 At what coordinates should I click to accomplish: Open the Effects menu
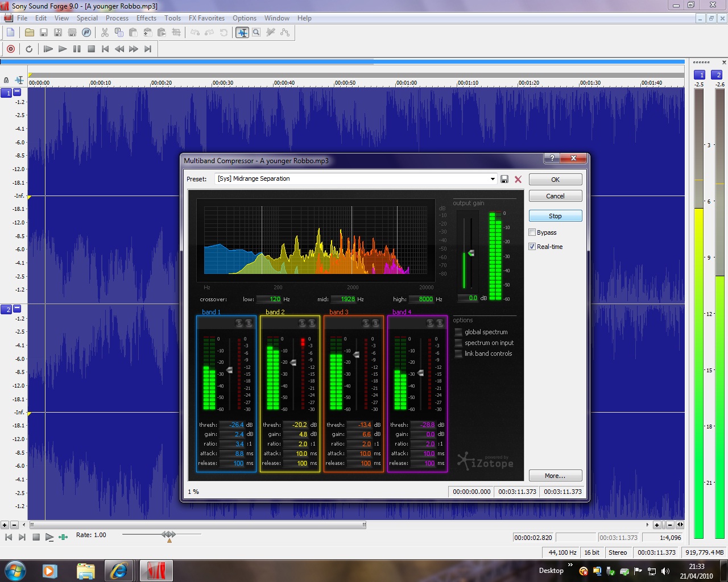pyautogui.click(x=146, y=18)
